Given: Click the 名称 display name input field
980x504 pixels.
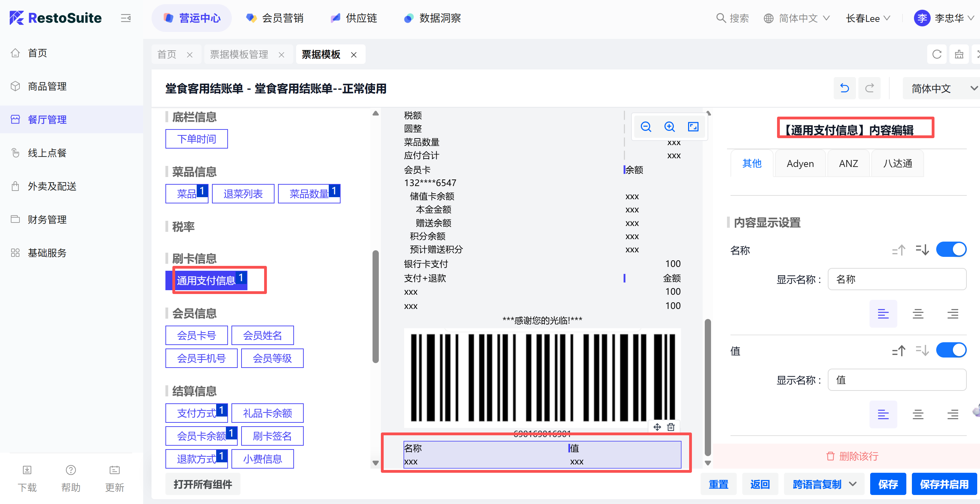Looking at the screenshot, I should [x=897, y=279].
